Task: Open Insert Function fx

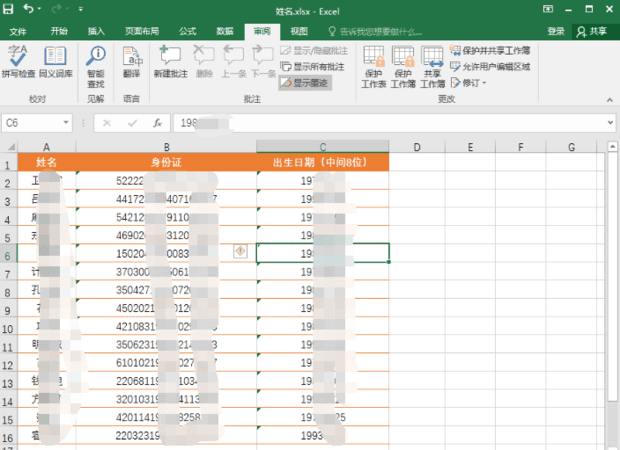Action: [x=157, y=123]
